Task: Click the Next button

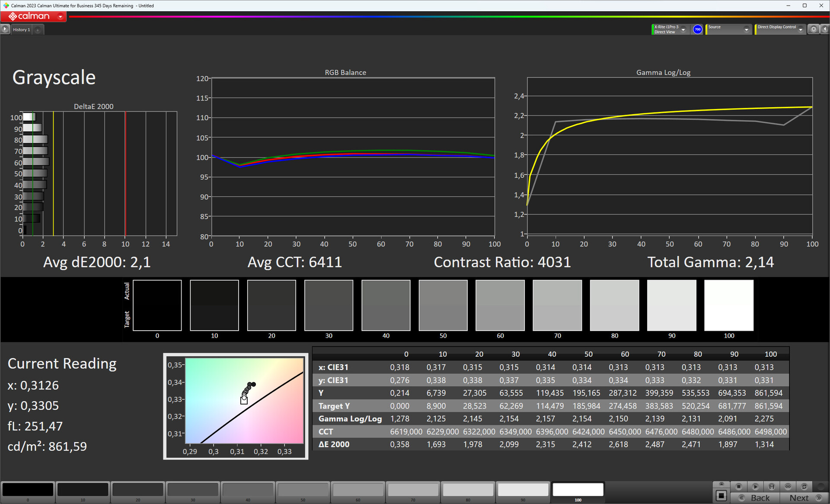Action: 803,498
